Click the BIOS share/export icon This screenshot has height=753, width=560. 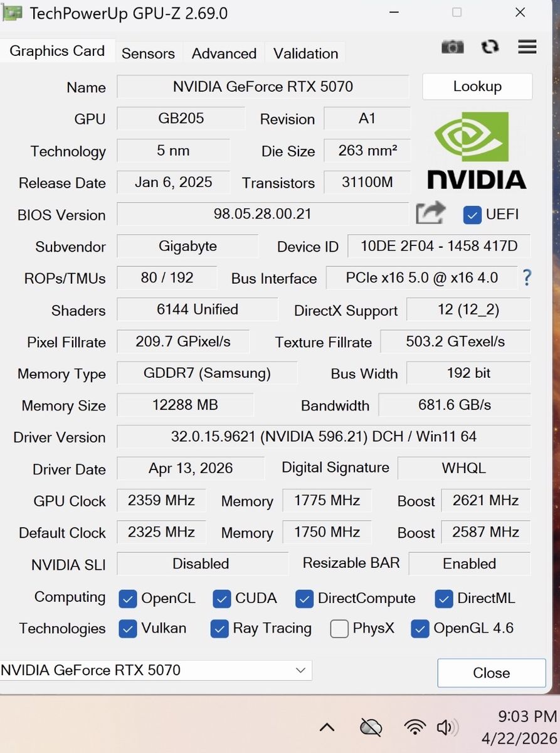click(x=430, y=213)
